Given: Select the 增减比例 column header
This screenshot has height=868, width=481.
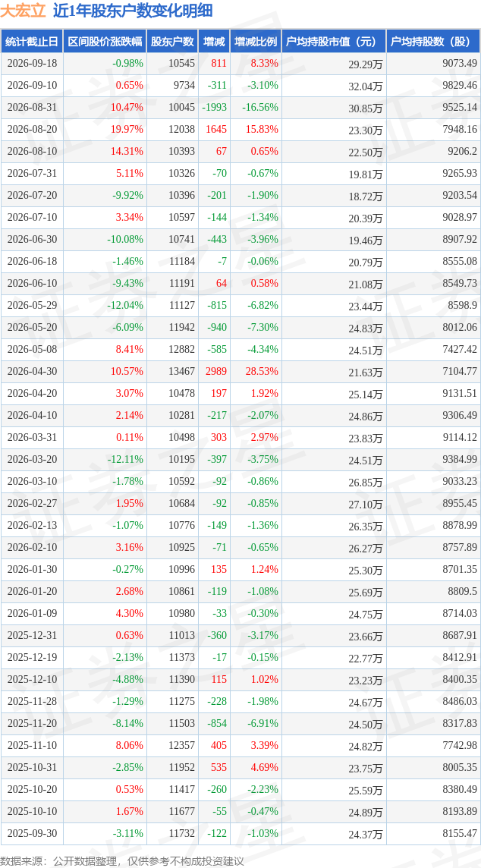Looking at the screenshot, I should click(256, 42).
